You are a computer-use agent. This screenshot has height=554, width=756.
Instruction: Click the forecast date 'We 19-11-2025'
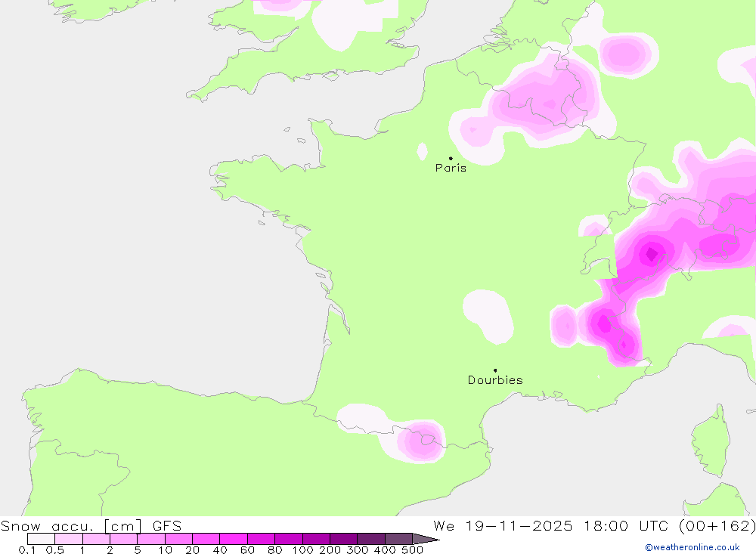pyautogui.click(x=503, y=525)
